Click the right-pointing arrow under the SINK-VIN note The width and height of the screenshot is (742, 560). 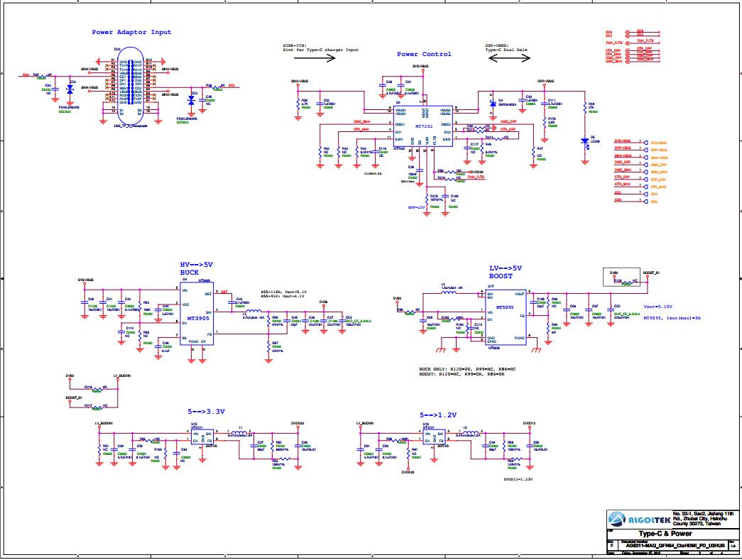[315, 57]
